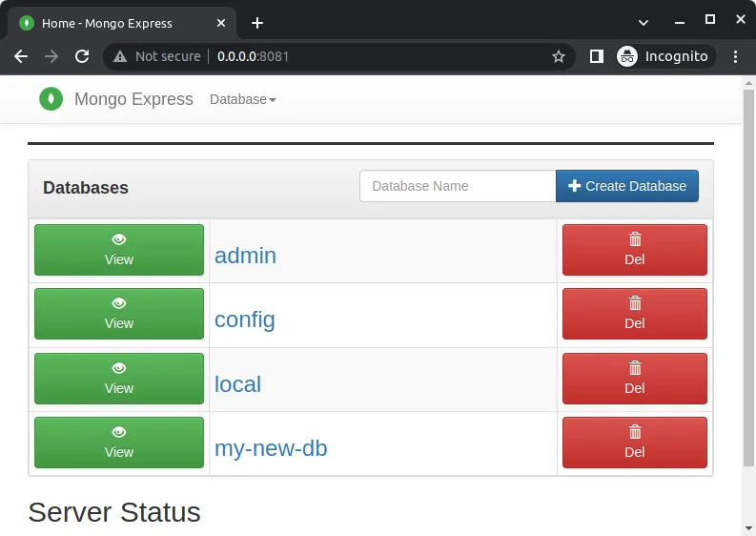
Task: Open the Mongo Express brand link
Action: [x=133, y=99]
